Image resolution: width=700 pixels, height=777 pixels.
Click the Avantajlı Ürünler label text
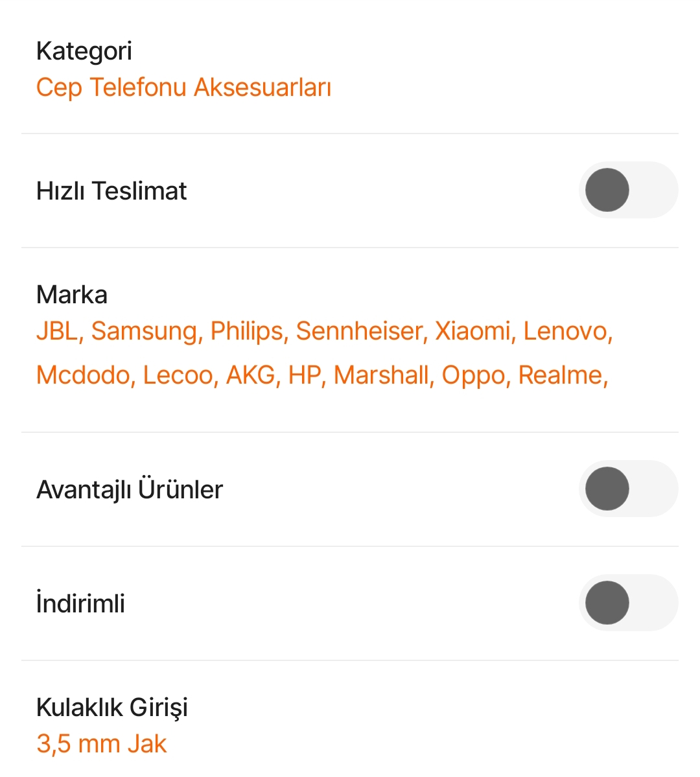click(130, 489)
